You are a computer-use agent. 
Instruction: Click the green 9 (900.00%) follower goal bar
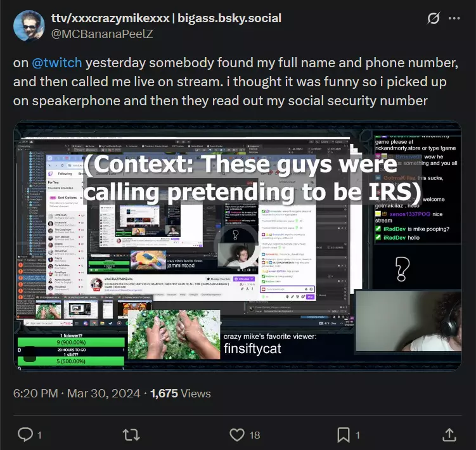pos(71,342)
